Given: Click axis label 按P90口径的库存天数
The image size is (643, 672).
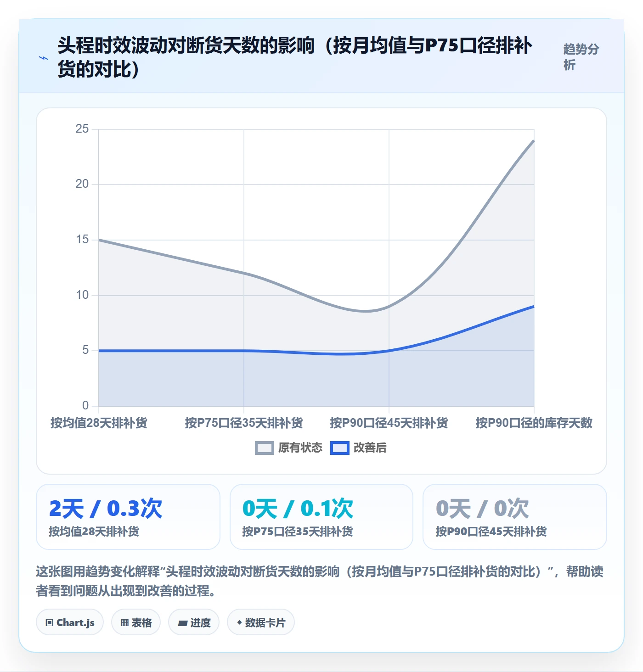Looking at the screenshot, I should 534,423.
